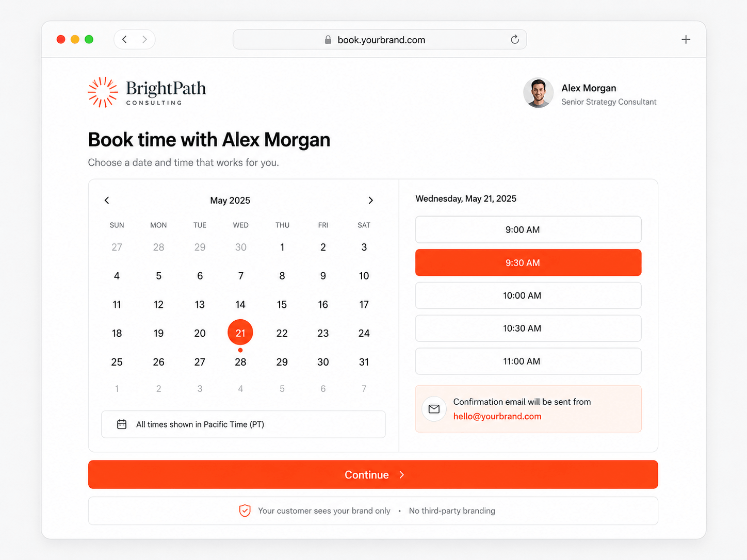The image size is (747, 560).
Task: Click the yellow minimize window button
Action: click(75, 39)
